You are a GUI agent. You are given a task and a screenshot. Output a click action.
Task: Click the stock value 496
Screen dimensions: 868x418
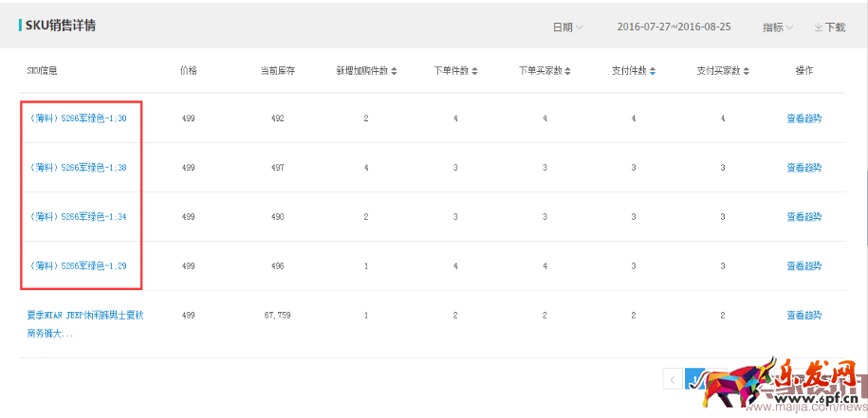pos(277,266)
